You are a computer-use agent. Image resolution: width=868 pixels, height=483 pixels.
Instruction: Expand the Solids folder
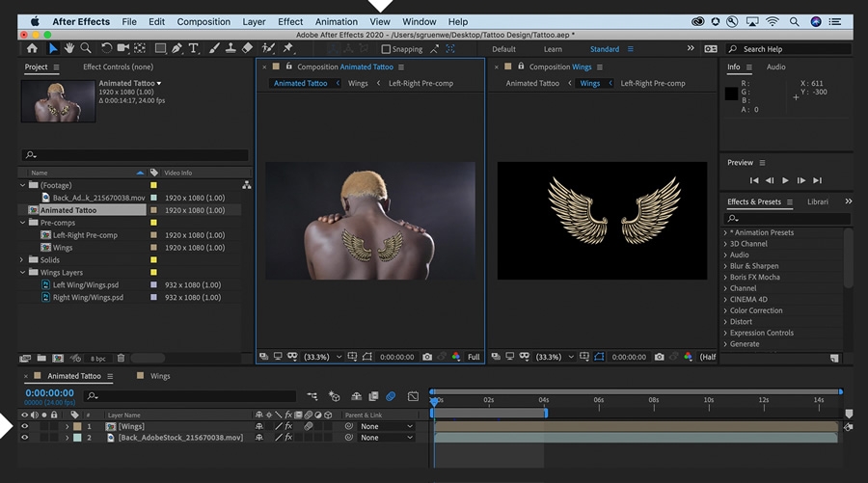23,259
